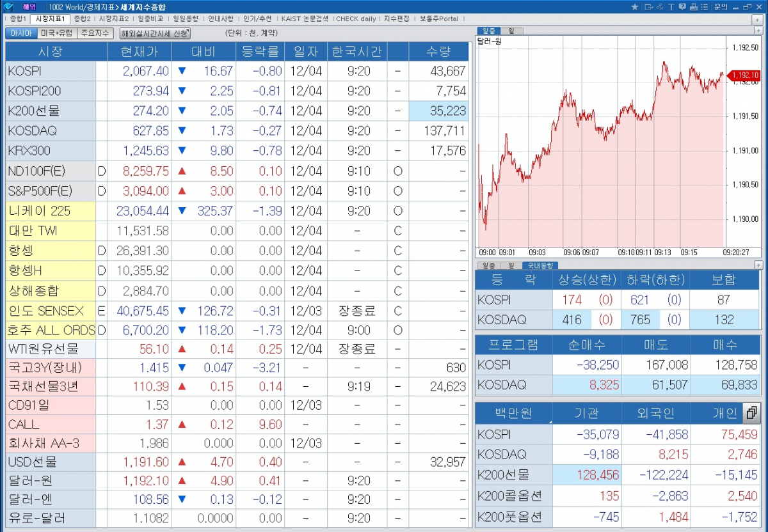Click the 문의 inquiry button in title bar

(721, 7)
